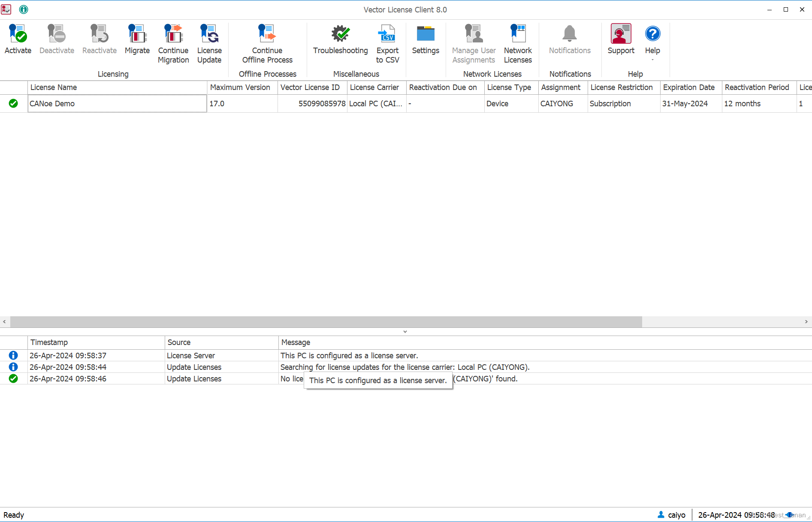This screenshot has height=522, width=812.
Task: Click Manage User Assignments
Action: [474, 44]
